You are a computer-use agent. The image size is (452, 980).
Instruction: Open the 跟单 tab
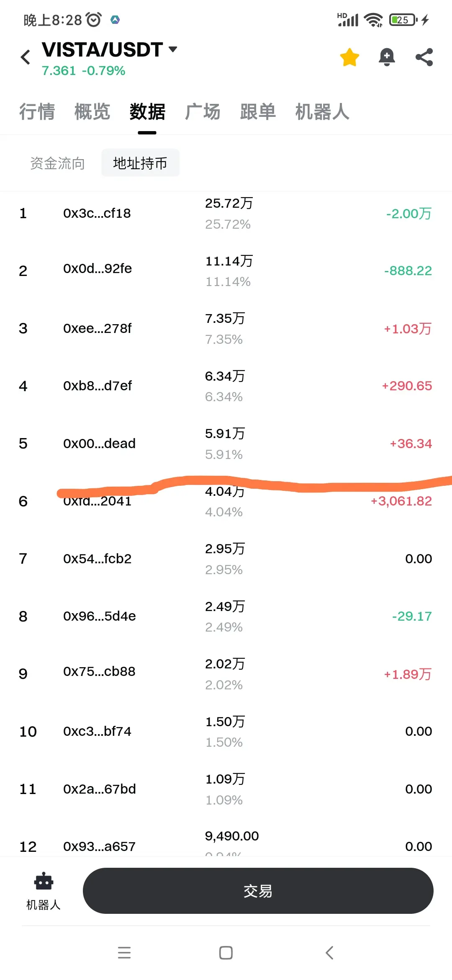point(258,112)
